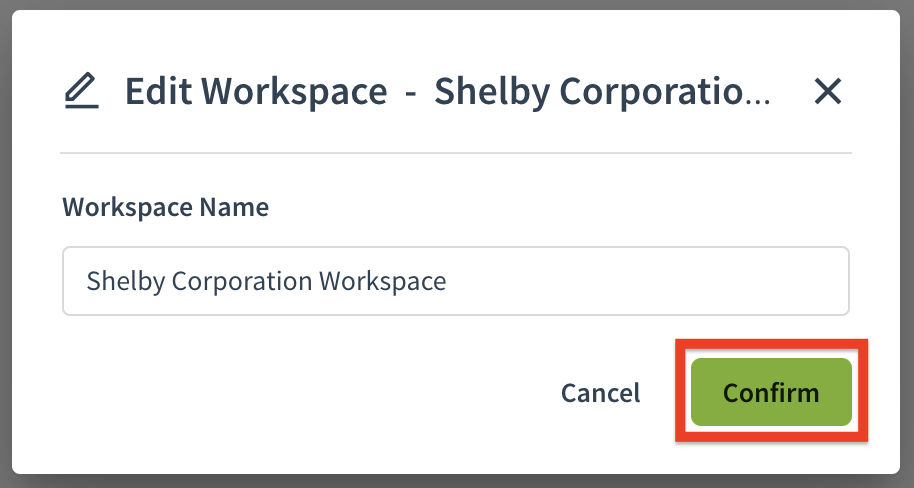Click blank area between label and header divider
Screen dimensions: 914x488
[456, 174]
